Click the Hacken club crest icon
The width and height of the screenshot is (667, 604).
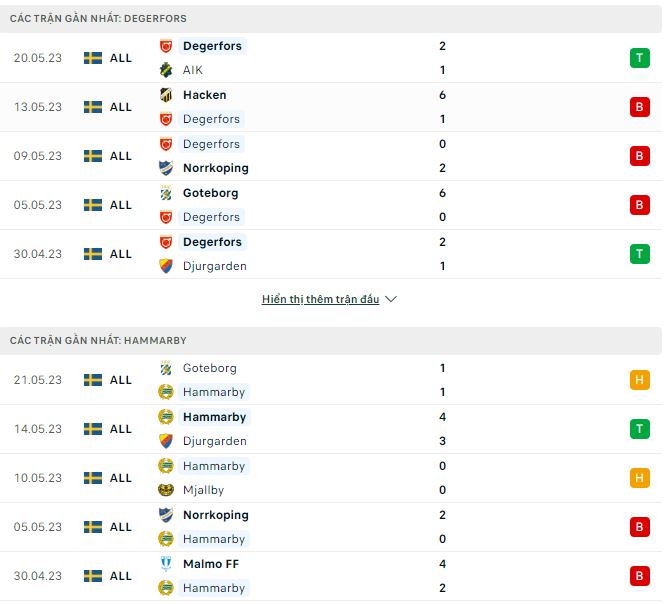[166, 95]
